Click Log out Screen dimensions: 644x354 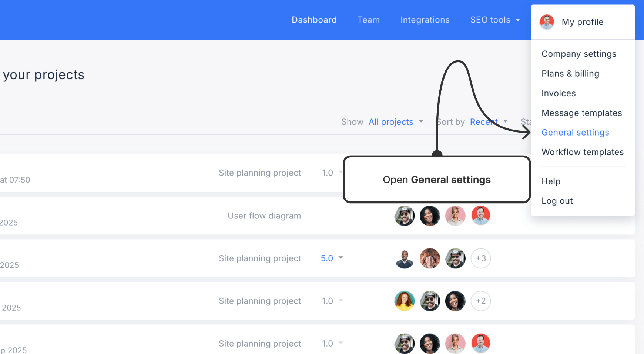point(557,201)
